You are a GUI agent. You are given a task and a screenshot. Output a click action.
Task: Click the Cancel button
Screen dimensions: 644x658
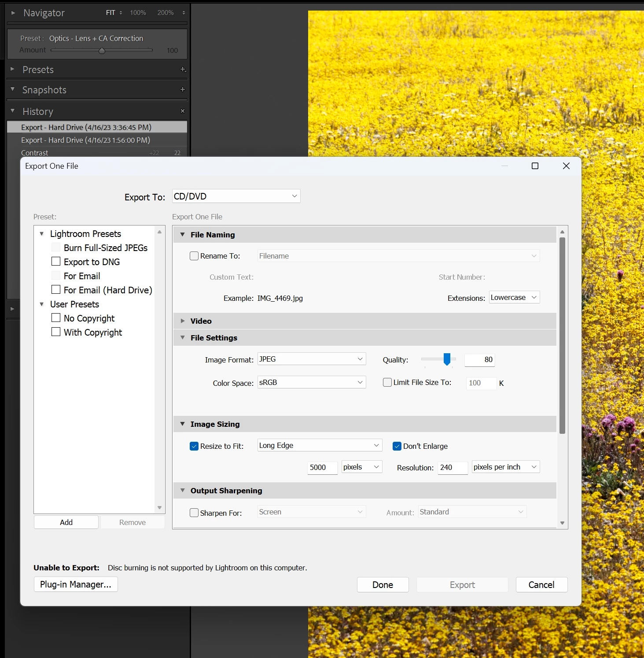(x=541, y=585)
